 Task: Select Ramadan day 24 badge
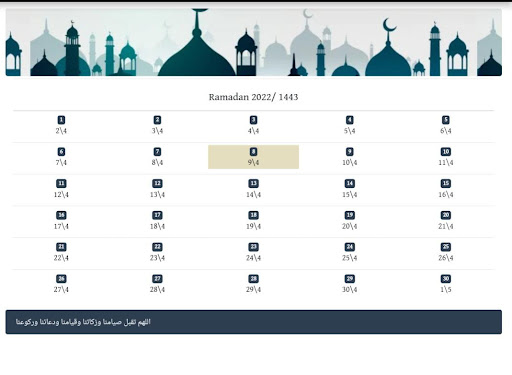[x=349, y=247]
